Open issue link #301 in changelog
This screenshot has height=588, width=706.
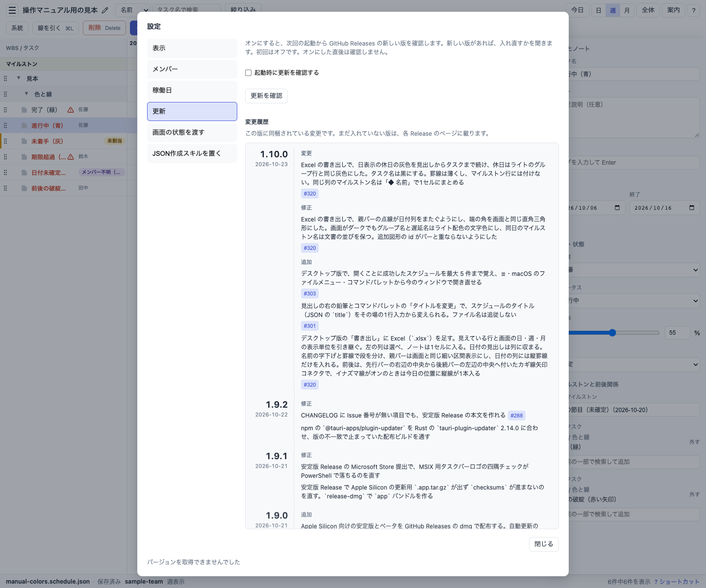[310, 326]
